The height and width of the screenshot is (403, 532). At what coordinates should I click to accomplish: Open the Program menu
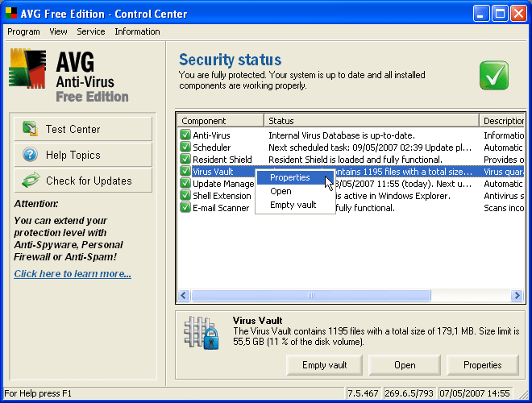[23, 31]
